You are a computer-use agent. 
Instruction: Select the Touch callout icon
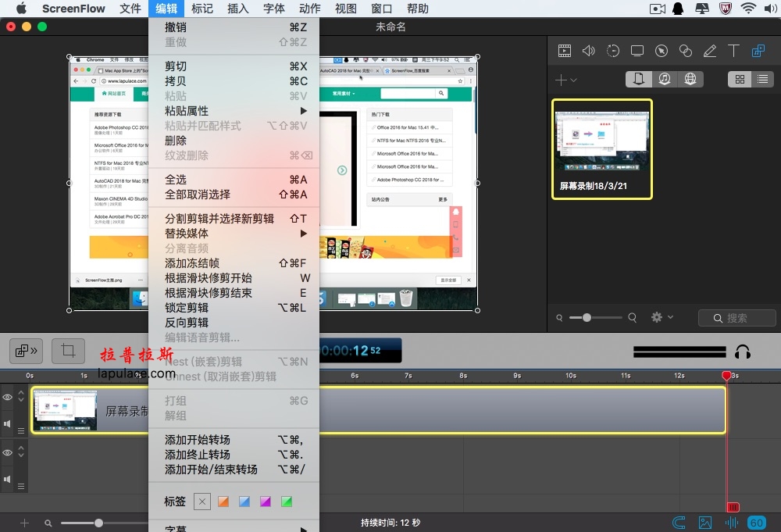(686, 51)
